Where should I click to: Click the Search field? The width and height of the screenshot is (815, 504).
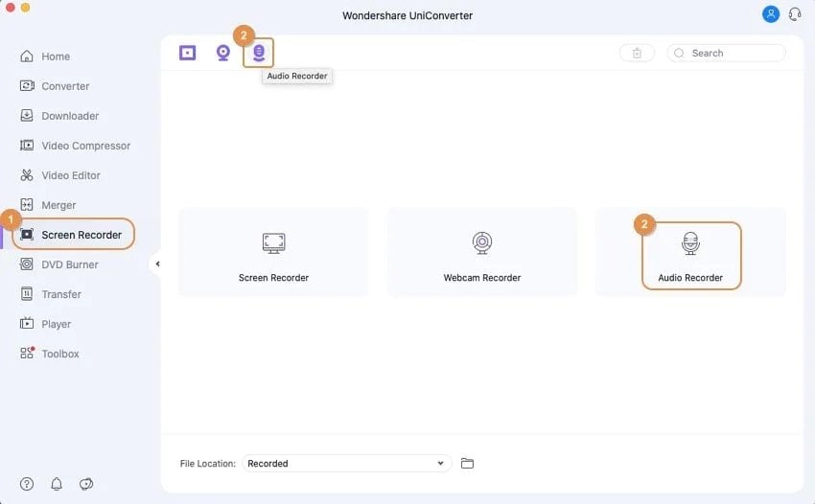click(726, 53)
